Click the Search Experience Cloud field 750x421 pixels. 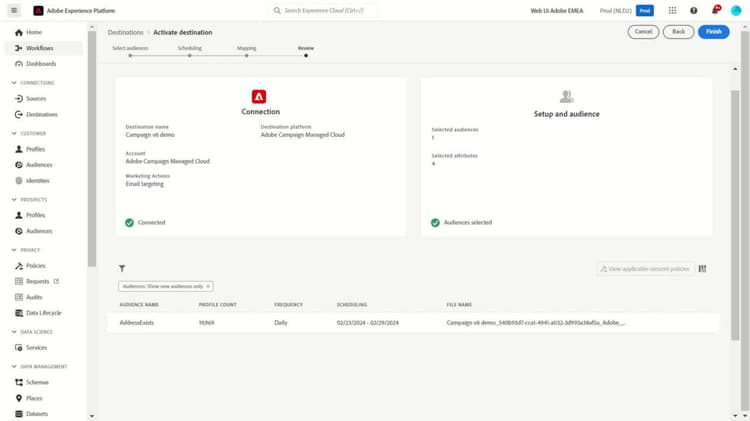coord(324,11)
